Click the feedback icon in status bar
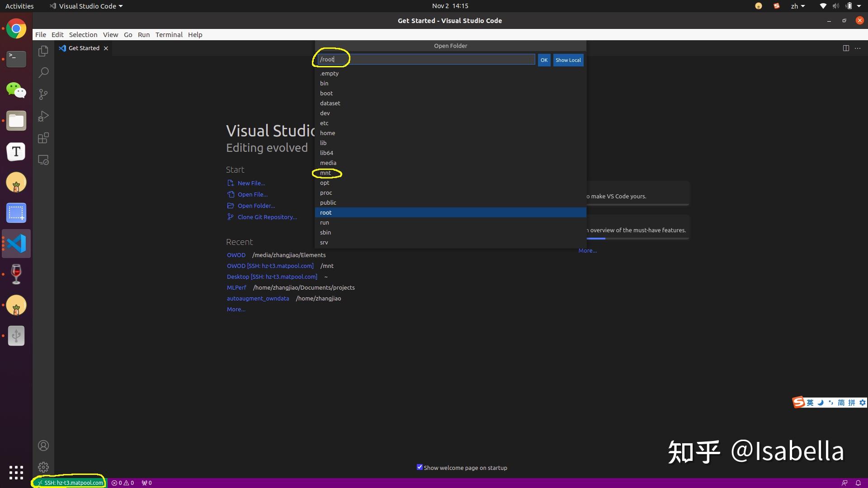This screenshot has height=488, width=868. tap(844, 483)
